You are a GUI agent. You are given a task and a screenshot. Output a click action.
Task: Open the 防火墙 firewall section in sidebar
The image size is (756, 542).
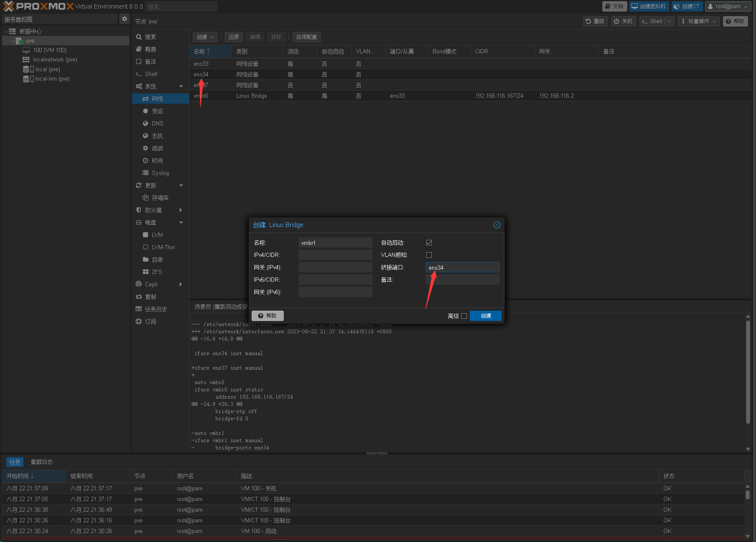coord(154,210)
